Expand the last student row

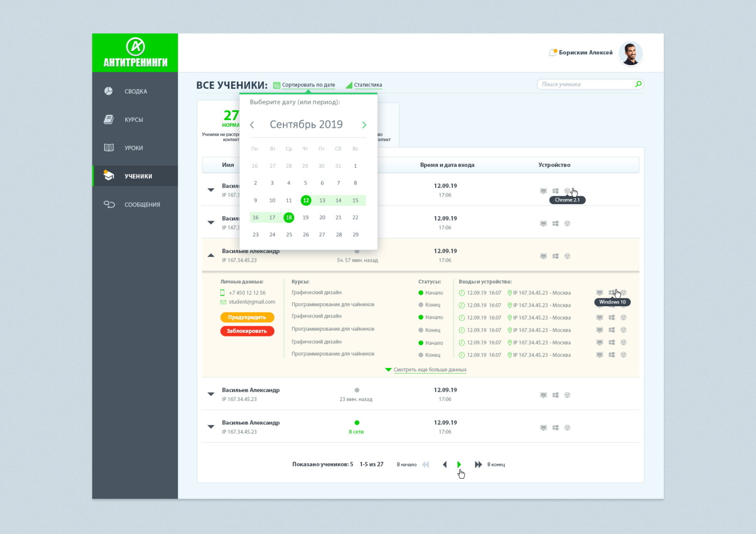(x=211, y=427)
